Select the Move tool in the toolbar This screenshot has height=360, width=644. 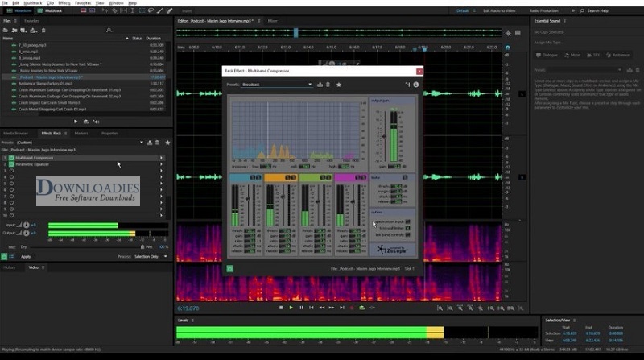point(105,10)
